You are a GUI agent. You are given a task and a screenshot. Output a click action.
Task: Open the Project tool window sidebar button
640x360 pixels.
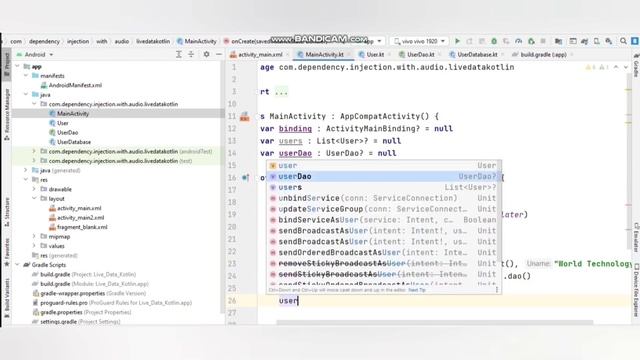7,63
